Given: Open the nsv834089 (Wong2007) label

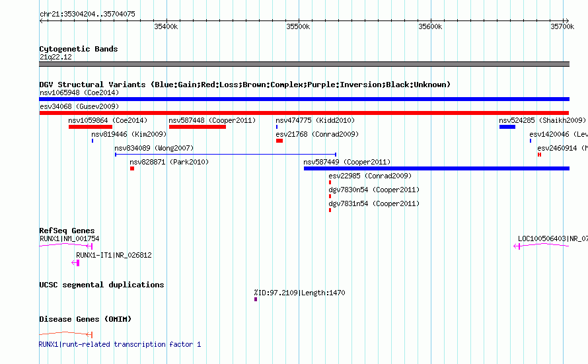Looking at the screenshot, I should click(x=154, y=148).
